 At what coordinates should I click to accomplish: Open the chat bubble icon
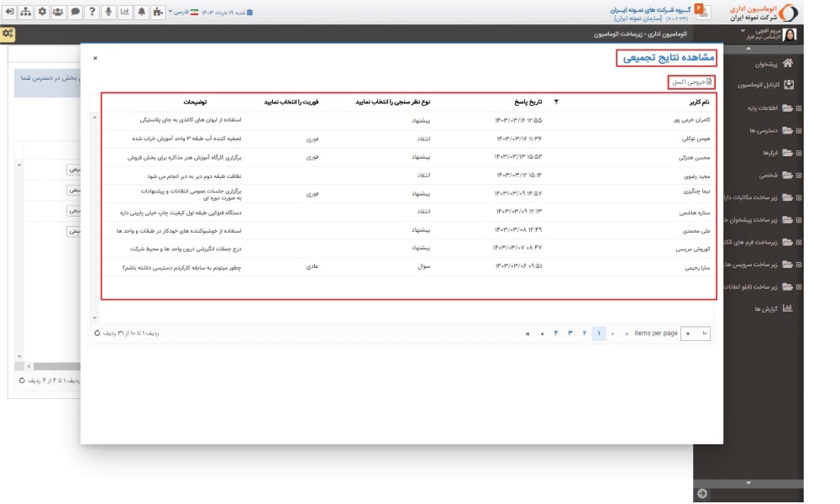tap(75, 13)
